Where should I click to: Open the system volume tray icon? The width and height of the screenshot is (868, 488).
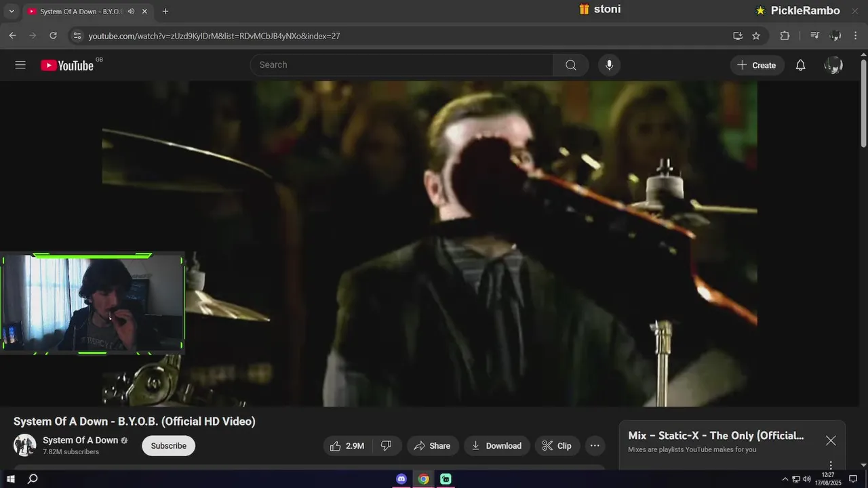[x=807, y=479]
